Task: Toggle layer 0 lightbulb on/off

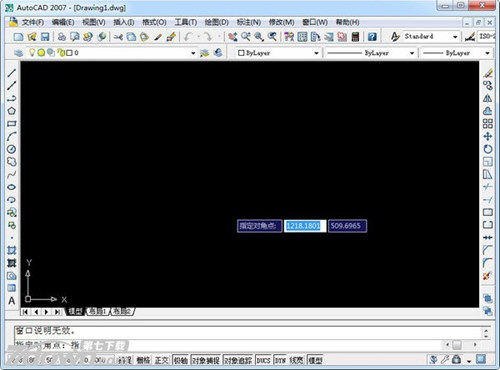Action: [32, 52]
